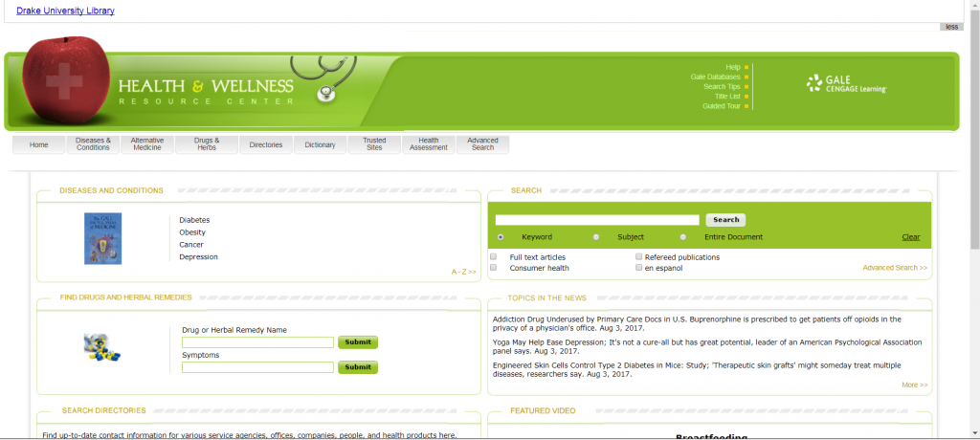Click the Drug or Herbal Remedy Name field

(x=257, y=342)
